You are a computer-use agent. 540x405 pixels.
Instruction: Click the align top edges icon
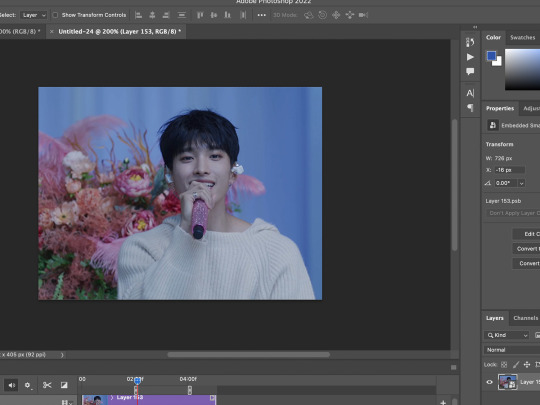pyautogui.click(x=200, y=15)
